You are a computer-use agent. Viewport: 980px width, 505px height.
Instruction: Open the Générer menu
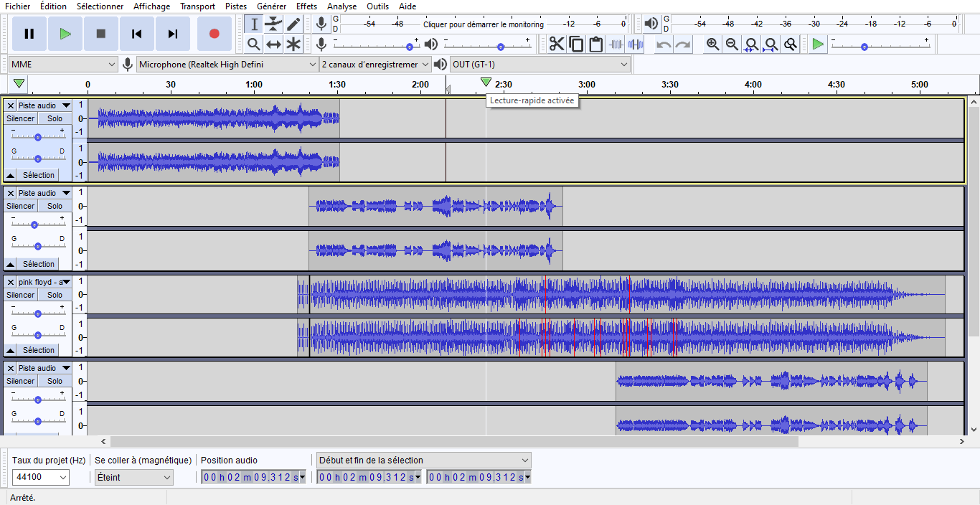tap(271, 6)
